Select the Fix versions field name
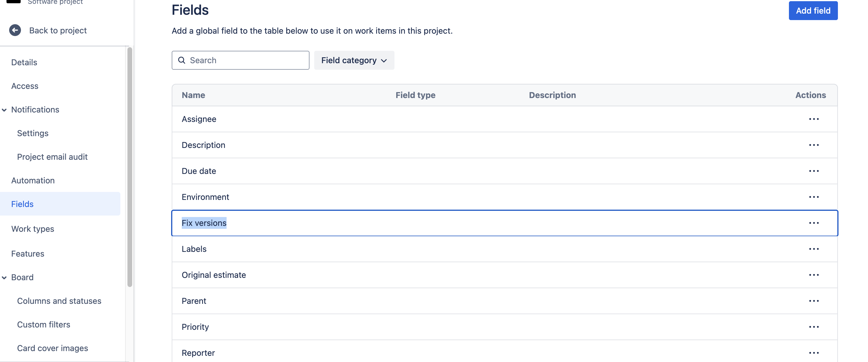This screenshot has width=868, height=362. click(x=204, y=223)
